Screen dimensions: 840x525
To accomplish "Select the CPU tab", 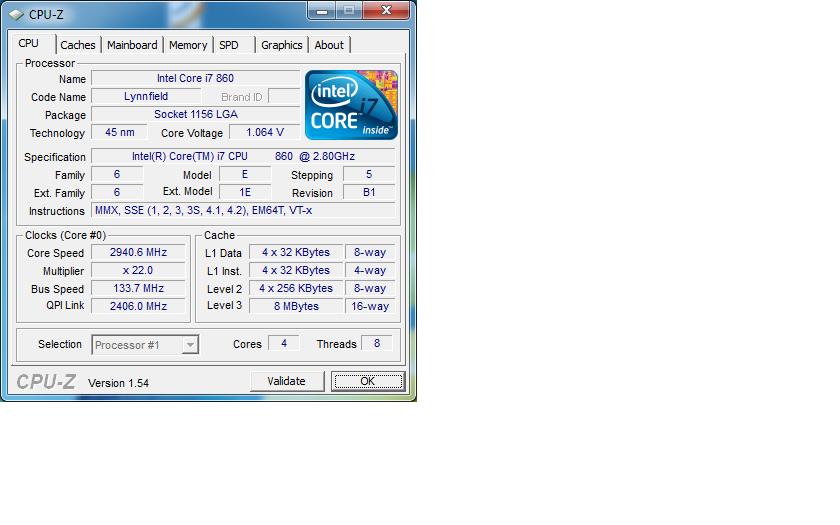I will click(x=28, y=43).
